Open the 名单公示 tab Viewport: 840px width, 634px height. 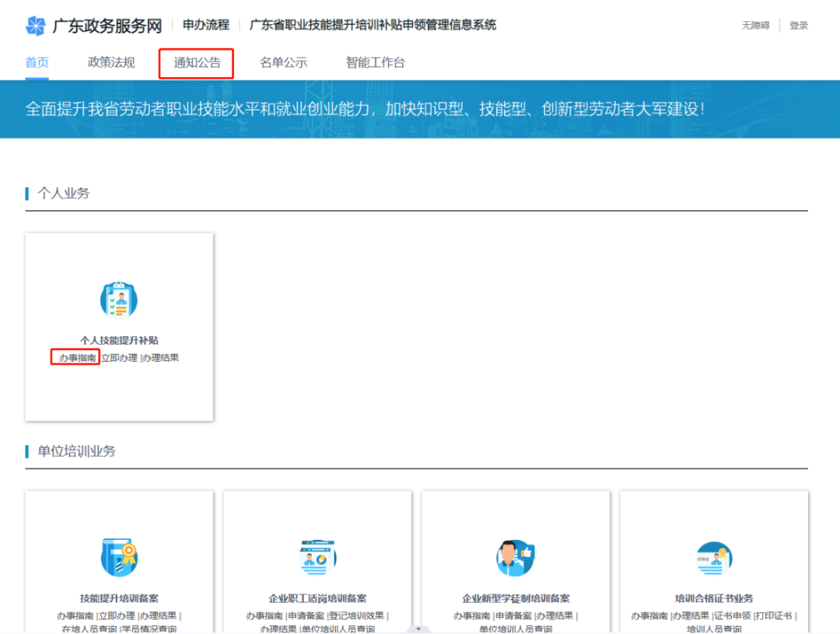tap(283, 63)
